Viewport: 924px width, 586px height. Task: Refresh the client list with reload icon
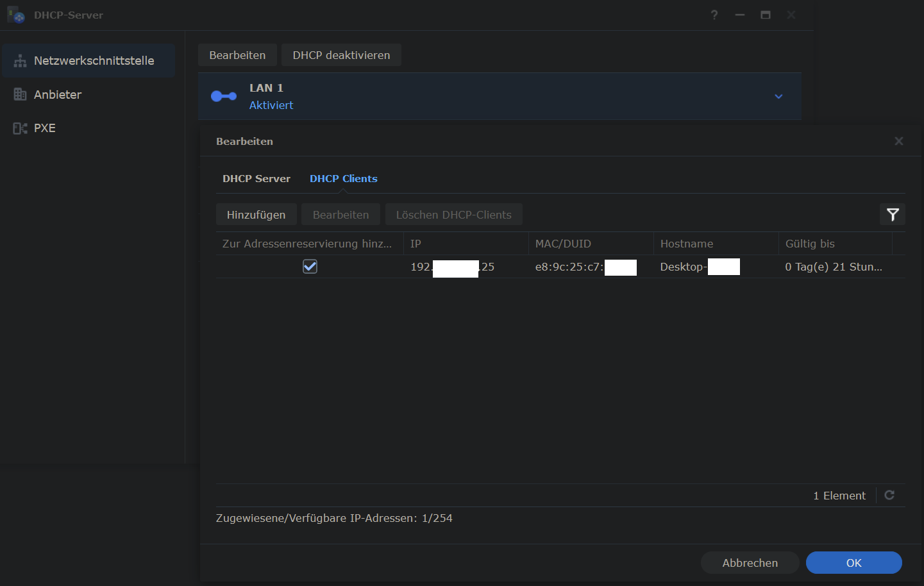[x=889, y=495]
